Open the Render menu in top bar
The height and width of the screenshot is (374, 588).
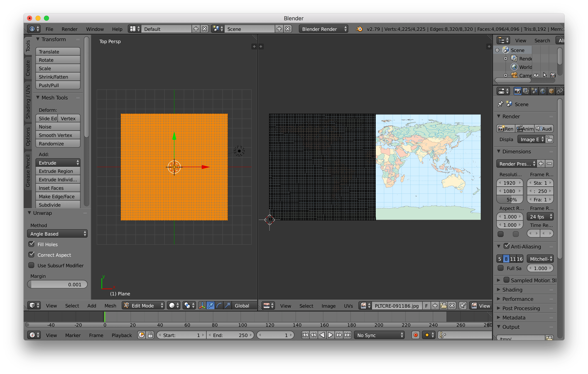(x=69, y=29)
